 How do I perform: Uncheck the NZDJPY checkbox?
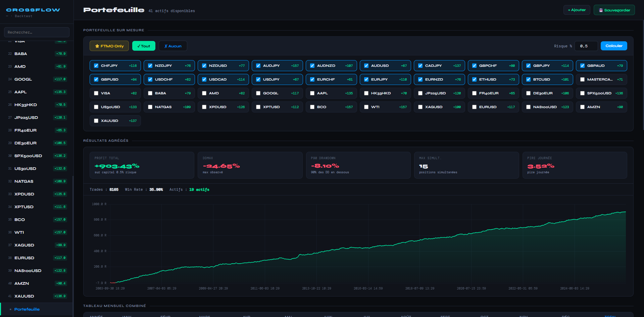coord(150,66)
